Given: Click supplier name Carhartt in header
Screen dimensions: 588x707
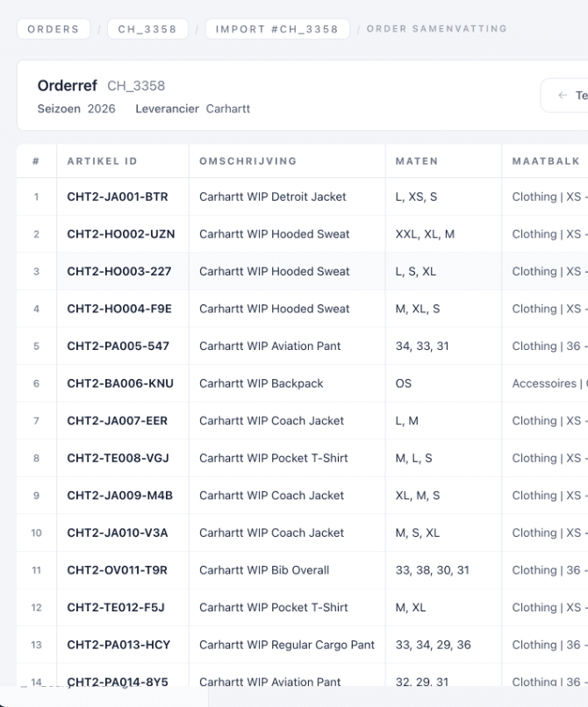Looking at the screenshot, I should tap(228, 109).
